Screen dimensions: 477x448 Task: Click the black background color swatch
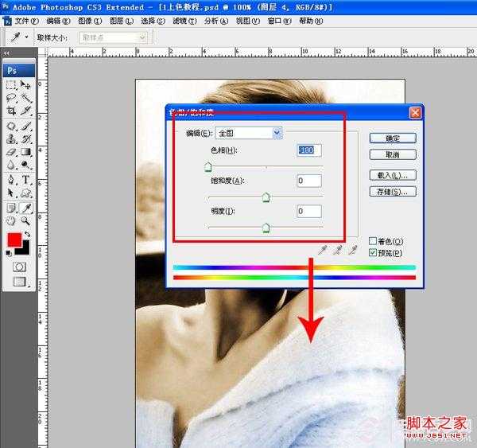click(x=25, y=249)
